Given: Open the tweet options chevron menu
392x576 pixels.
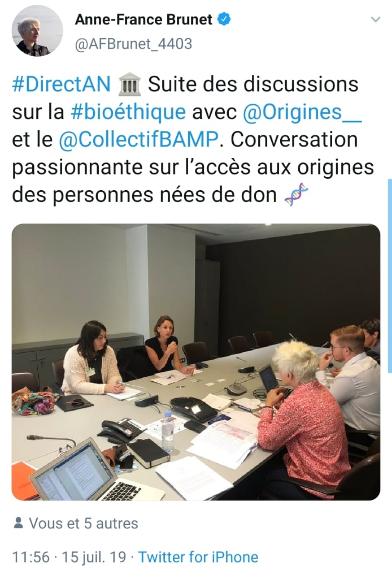Looking at the screenshot, I should (x=375, y=19).
